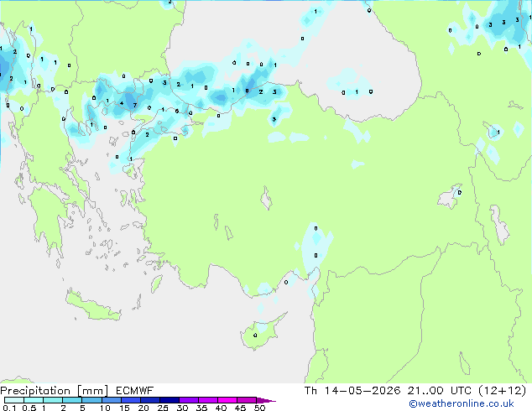This screenshot has width=532, height=411.
Task: Click the '21..00 UTC' time label
Action: [x=440, y=391]
